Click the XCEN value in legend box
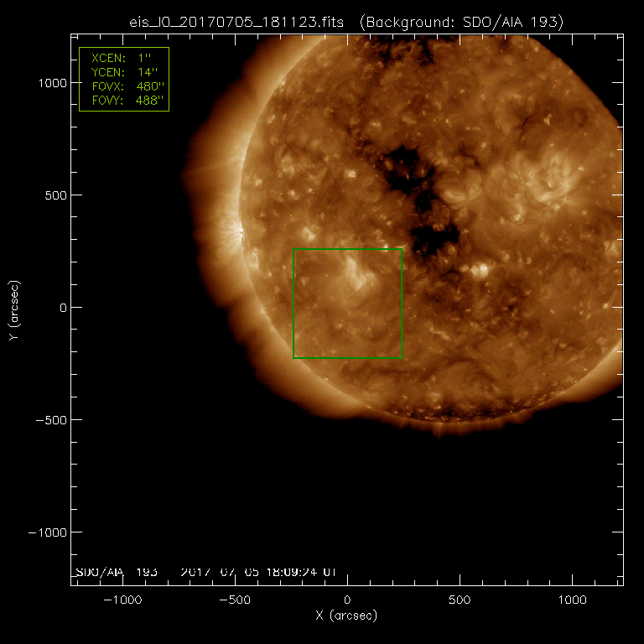The image size is (644, 644). pyautogui.click(x=139, y=60)
